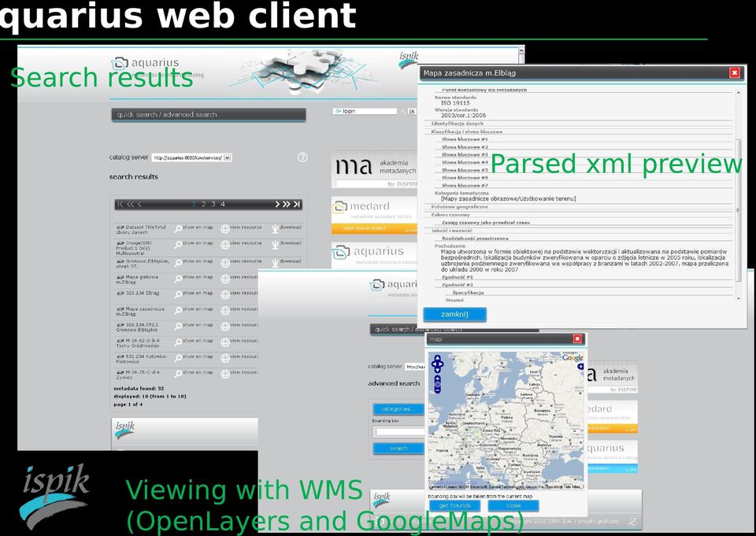The width and height of the screenshot is (756, 536).
Task: Go to first results page arrow
Action: pos(120,205)
